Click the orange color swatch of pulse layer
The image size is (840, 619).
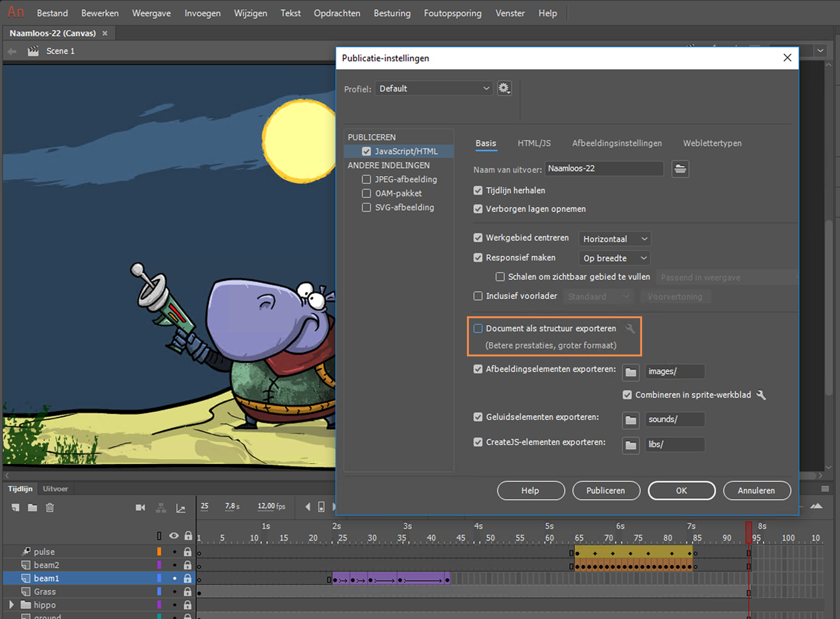[159, 552]
